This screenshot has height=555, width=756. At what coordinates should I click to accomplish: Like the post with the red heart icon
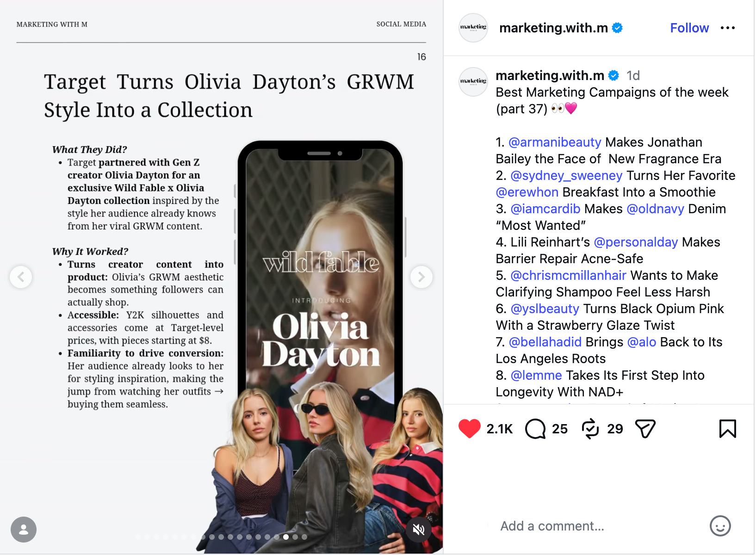coord(469,429)
